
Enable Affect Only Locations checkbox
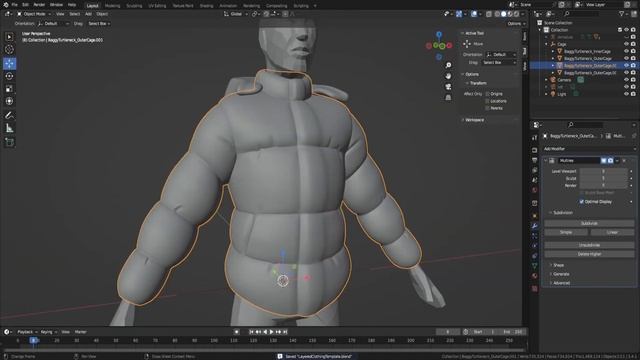487,101
